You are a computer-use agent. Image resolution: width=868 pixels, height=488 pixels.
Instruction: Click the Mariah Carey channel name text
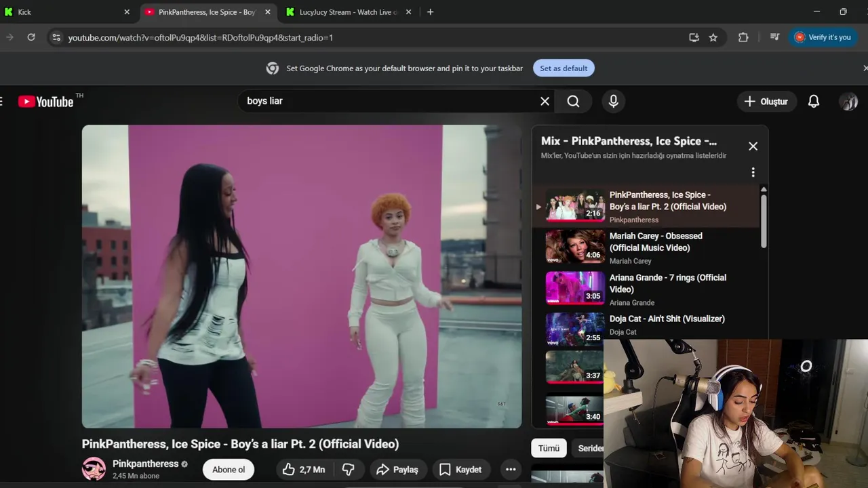[x=631, y=261]
